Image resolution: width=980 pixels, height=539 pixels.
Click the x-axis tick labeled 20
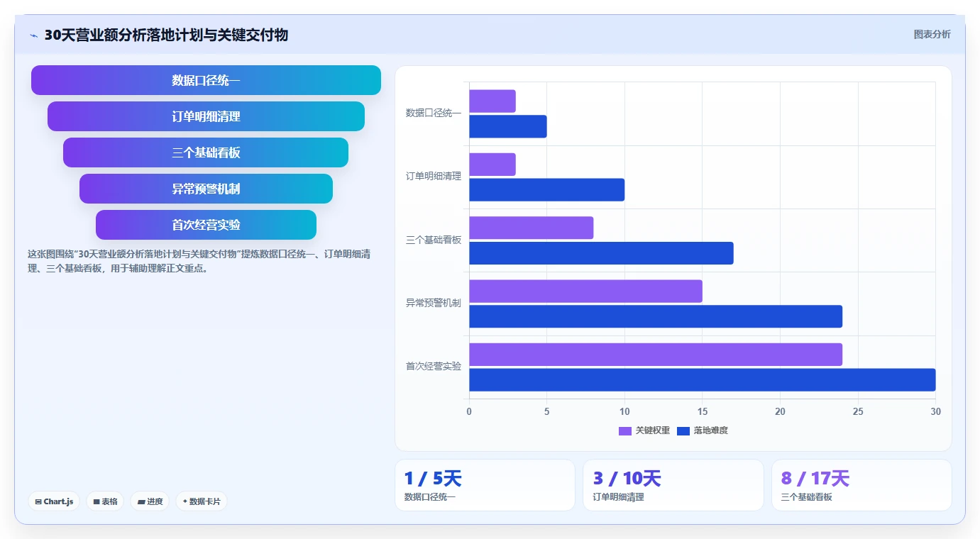(780, 411)
